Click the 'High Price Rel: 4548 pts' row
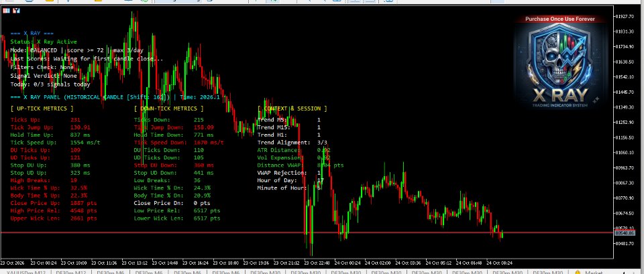 click(x=54, y=211)
